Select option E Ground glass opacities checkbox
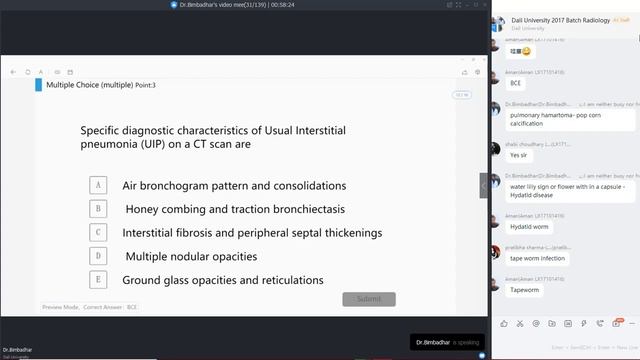The image size is (640, 360). pyautogui.click(x=98, y=280)
